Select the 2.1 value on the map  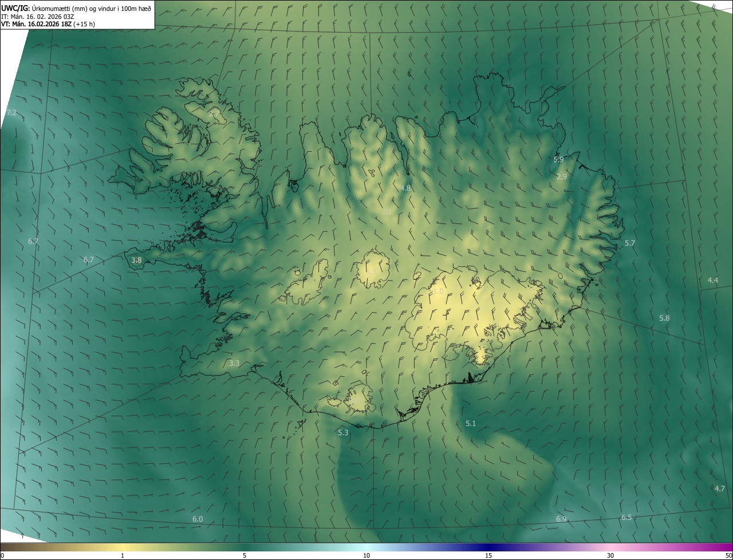pyautogui.click(x=387, y=212)
